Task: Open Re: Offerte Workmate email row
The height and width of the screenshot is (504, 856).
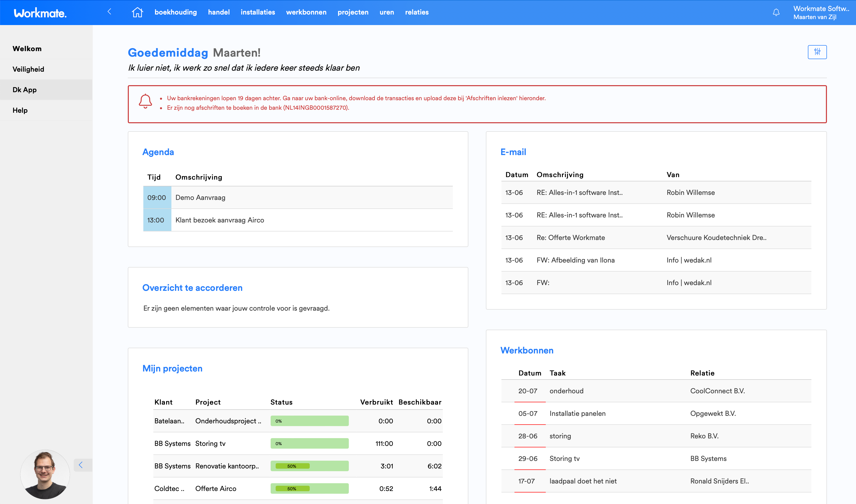Action: (571, 237)
